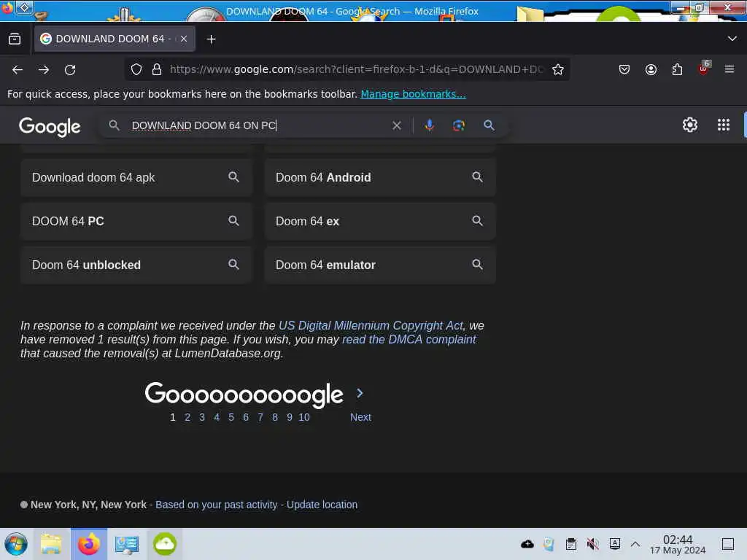The image size is (747, 560).
Task: Open the cloud icon in system tray
Action: click(527, 544)
